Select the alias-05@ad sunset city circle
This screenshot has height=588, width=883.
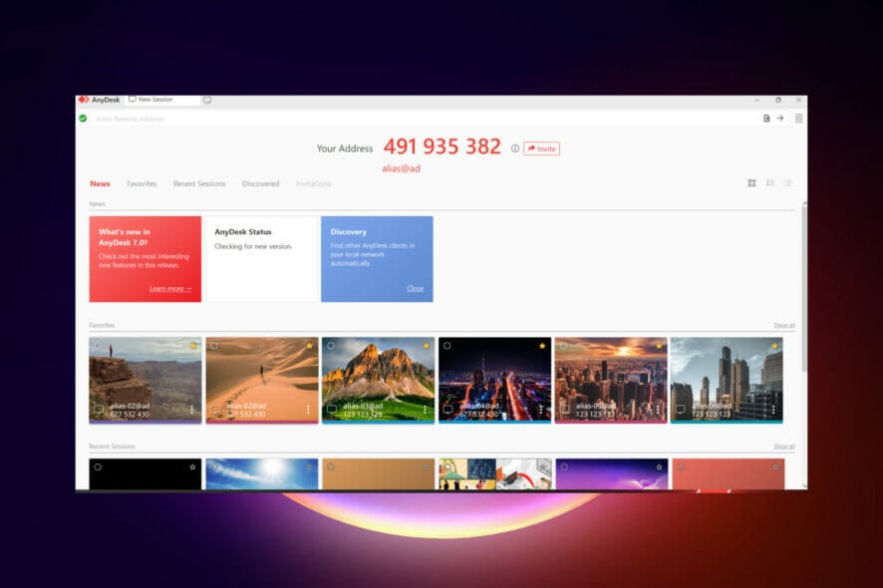pos(564,346)
